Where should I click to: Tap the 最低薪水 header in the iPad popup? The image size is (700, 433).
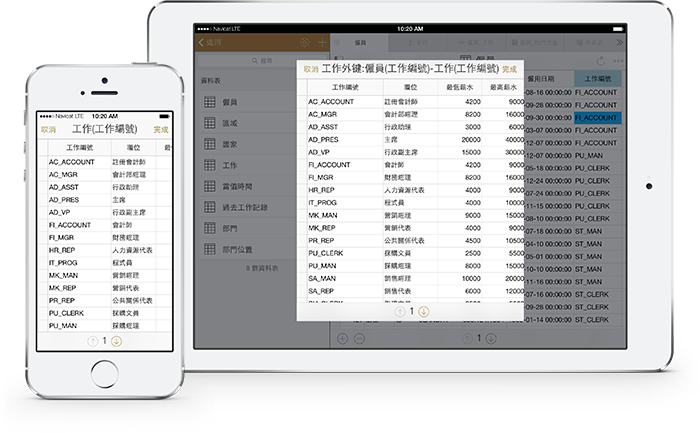(459, 87)
